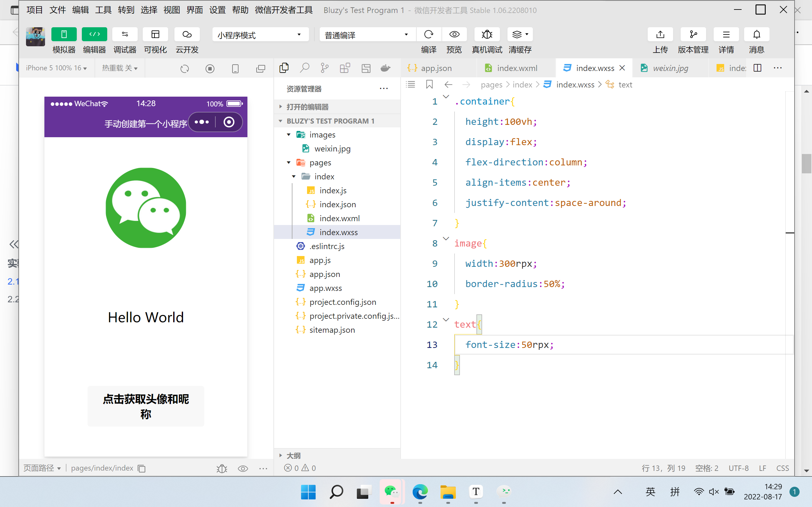Collapse the pages folder in the explorer

289,163
